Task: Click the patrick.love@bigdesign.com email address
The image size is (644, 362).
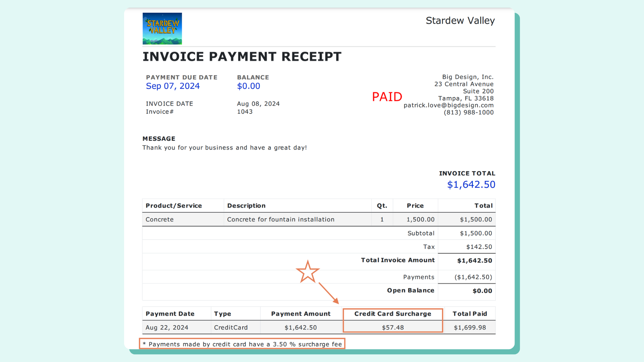Action: pyautogui.click(x=448, y=105)
